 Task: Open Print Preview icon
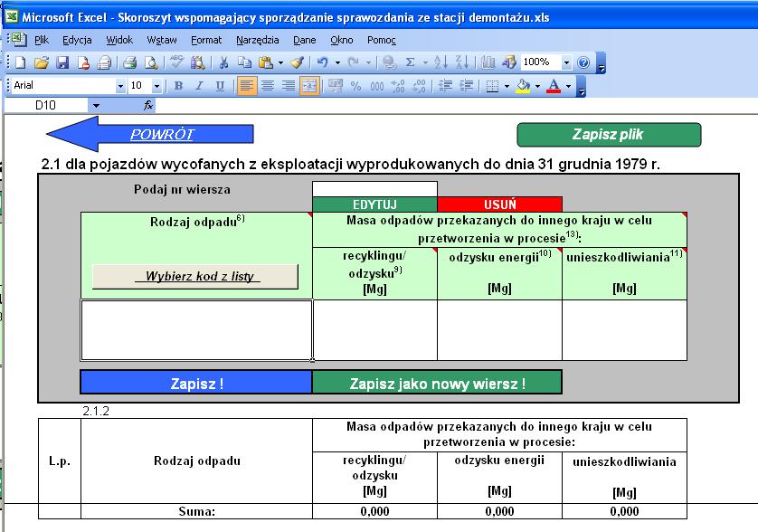(x=151, y=62)
